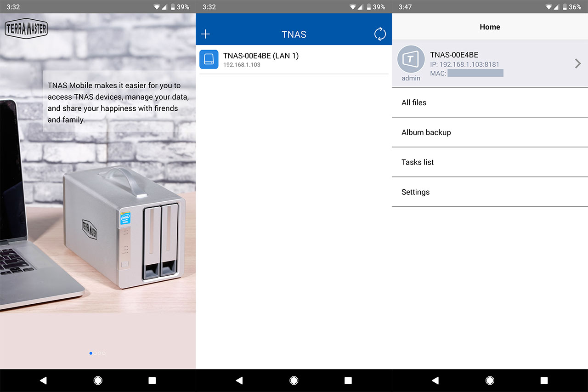The width and height of the screenshot is (588, 392).
Task: Tap the plus icon to add TNAS device
Action: click(205, 34)
